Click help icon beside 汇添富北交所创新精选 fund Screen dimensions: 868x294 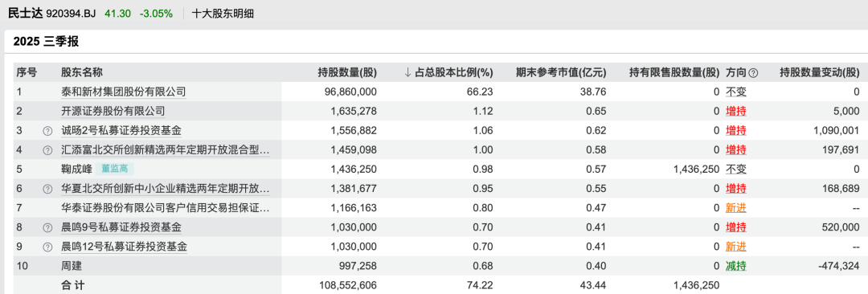pos(48,150)
